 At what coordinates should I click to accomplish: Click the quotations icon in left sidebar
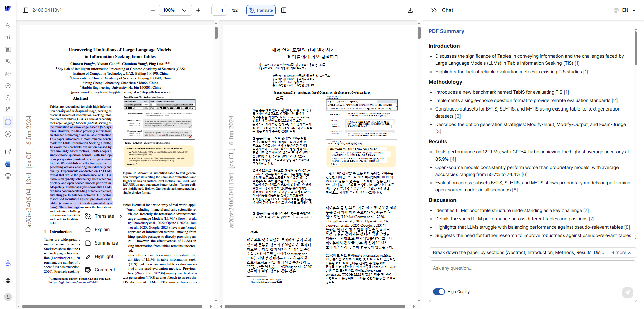click(x=8, y=134)
